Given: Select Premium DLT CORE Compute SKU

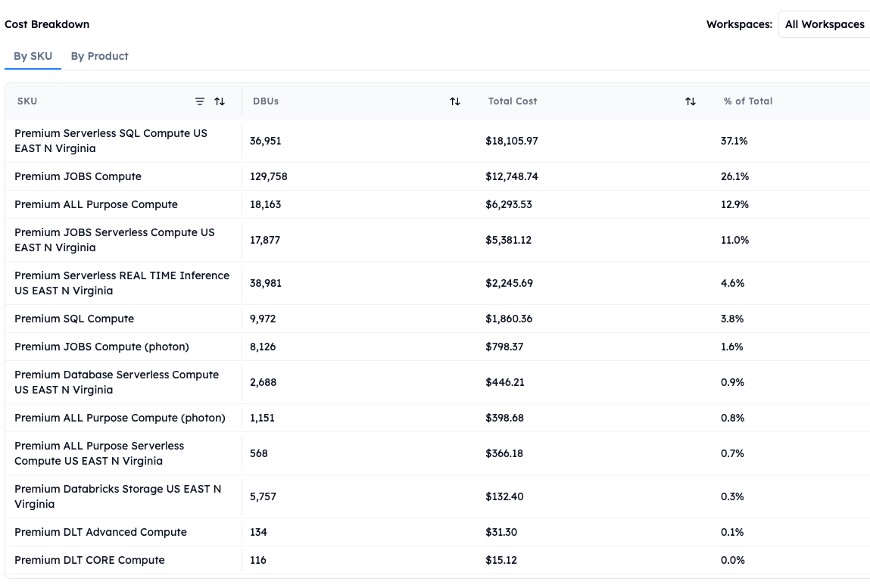Looking at the screenshot, I should 89,560.
